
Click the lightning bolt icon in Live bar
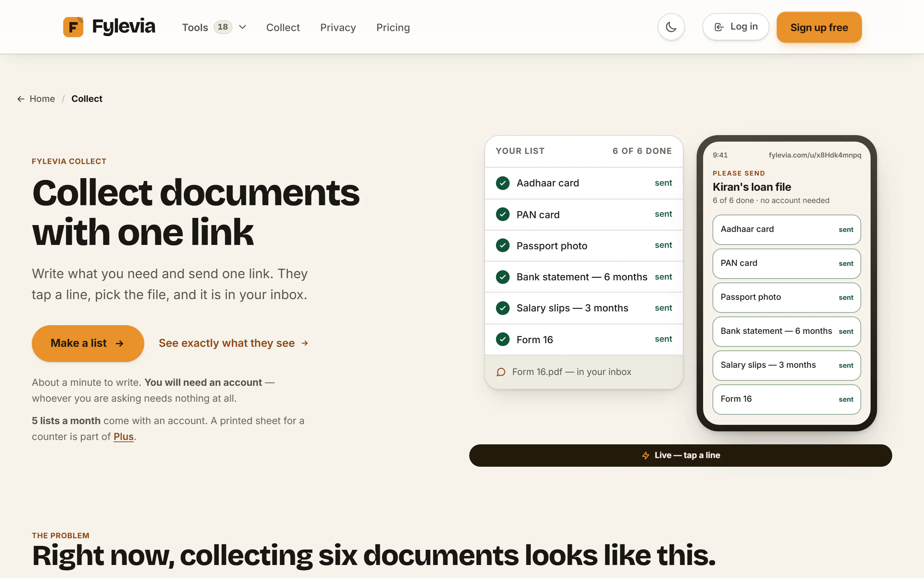click(645, 455)
